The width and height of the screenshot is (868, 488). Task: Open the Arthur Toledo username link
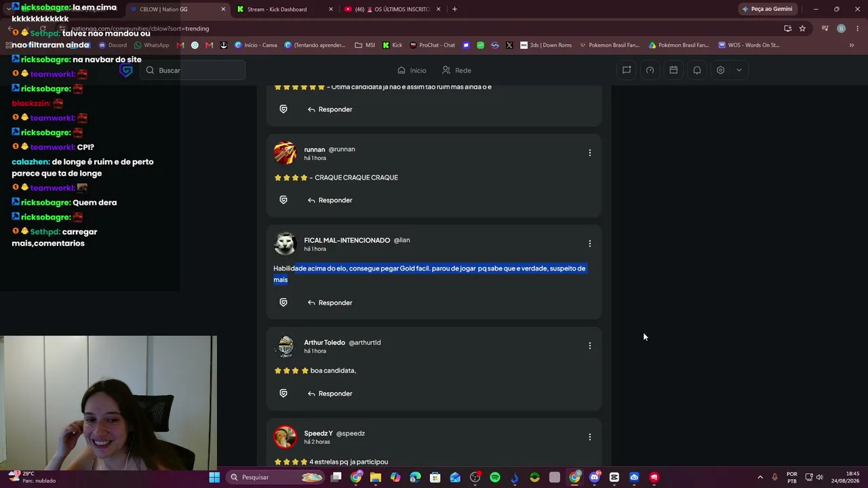[324, 343]
